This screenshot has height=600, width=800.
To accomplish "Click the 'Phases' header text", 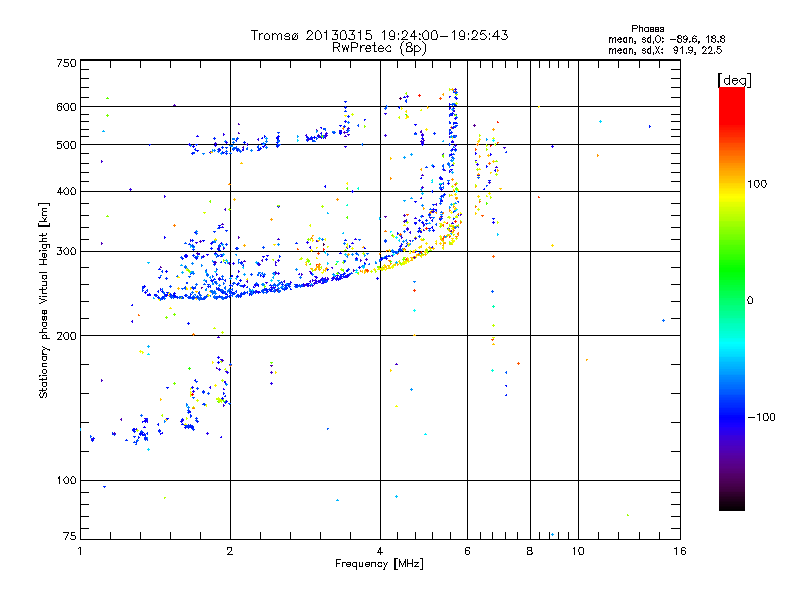I will pyautogui.click(x=647, y=29).
